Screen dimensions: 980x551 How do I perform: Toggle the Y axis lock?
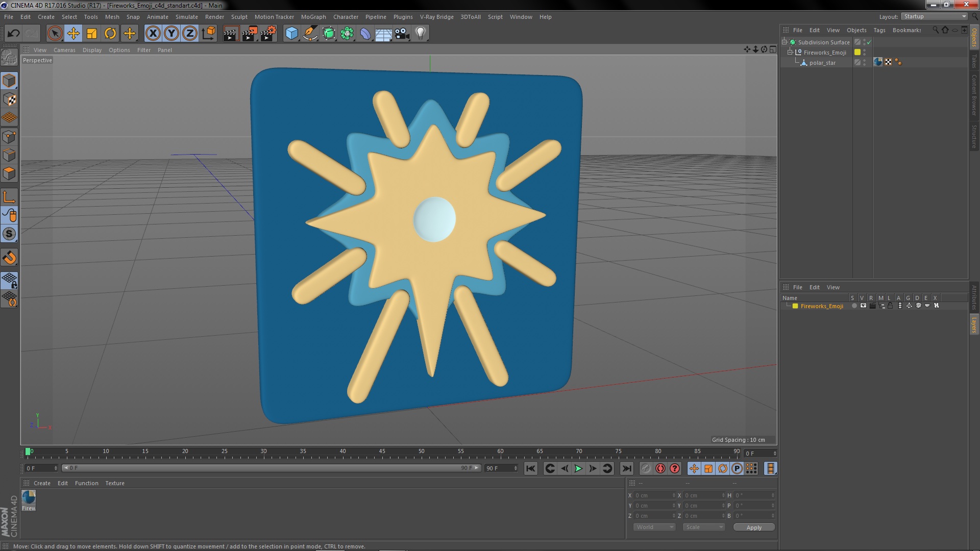coord(171,34)
